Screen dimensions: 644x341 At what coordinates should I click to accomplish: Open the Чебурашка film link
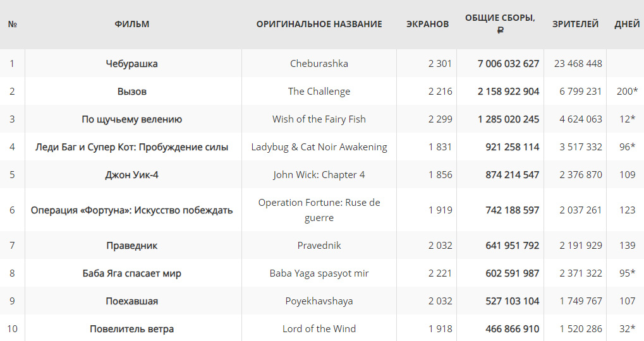coord(131,64)
